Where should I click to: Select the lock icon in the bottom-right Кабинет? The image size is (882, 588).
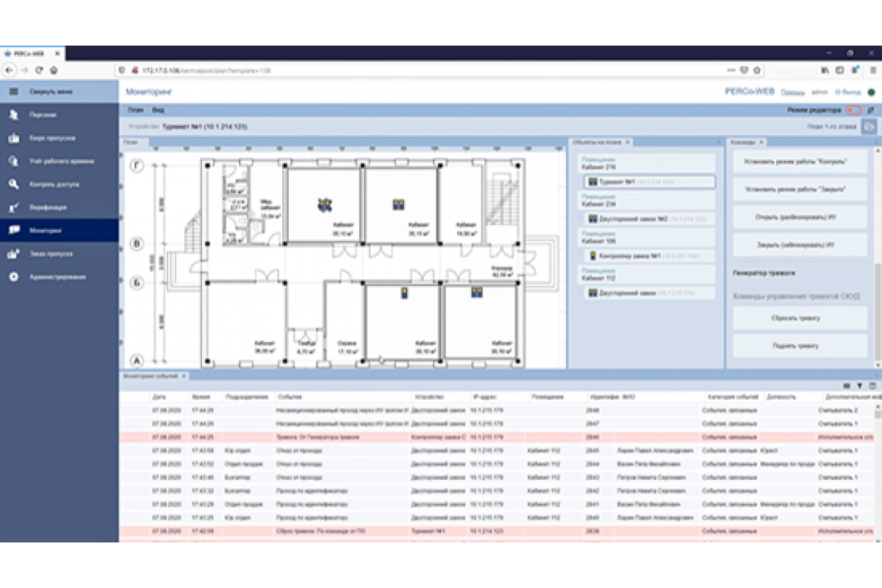coord(476,293)
